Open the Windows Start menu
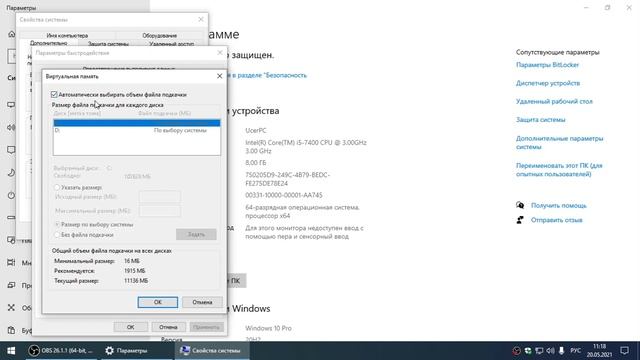 point(11,351)
